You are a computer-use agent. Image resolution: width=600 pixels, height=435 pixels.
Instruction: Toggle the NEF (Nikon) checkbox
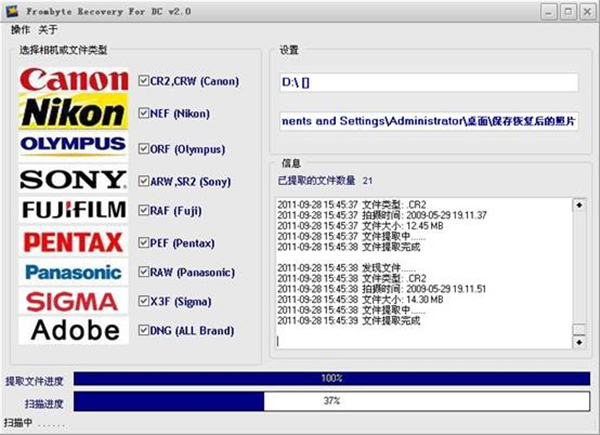coord(145,115)
